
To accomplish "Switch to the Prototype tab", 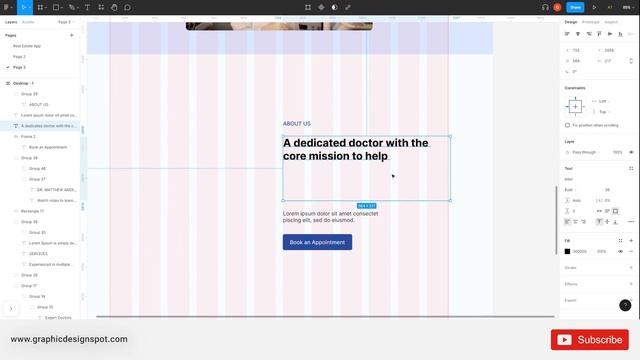I will click(x=591, y=22).
